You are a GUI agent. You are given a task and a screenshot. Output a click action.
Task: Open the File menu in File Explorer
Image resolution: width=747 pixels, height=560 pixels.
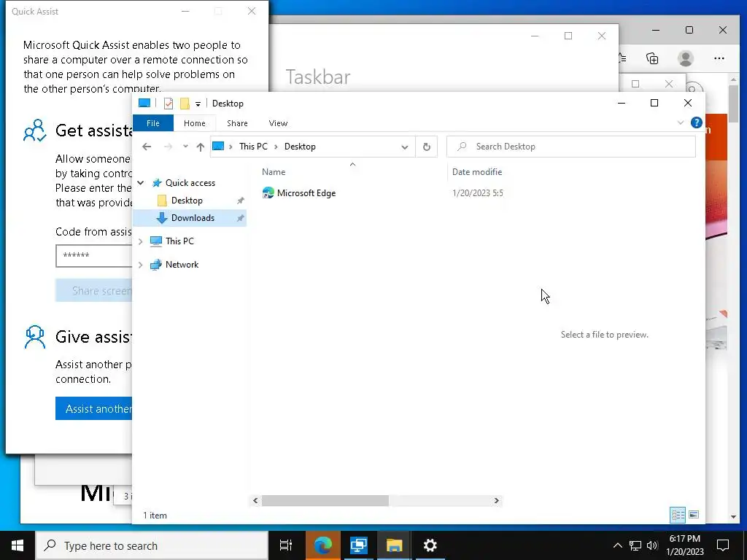point(153,123)
